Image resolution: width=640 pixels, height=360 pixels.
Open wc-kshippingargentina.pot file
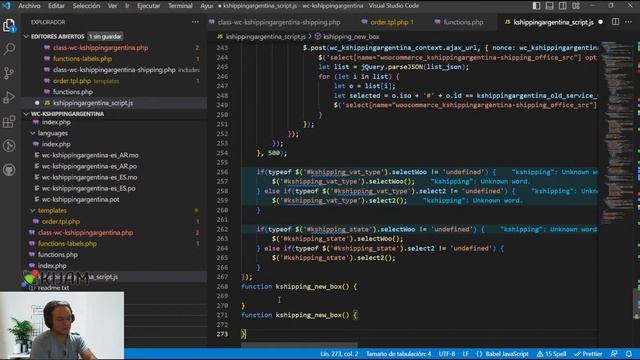[80, 199]
